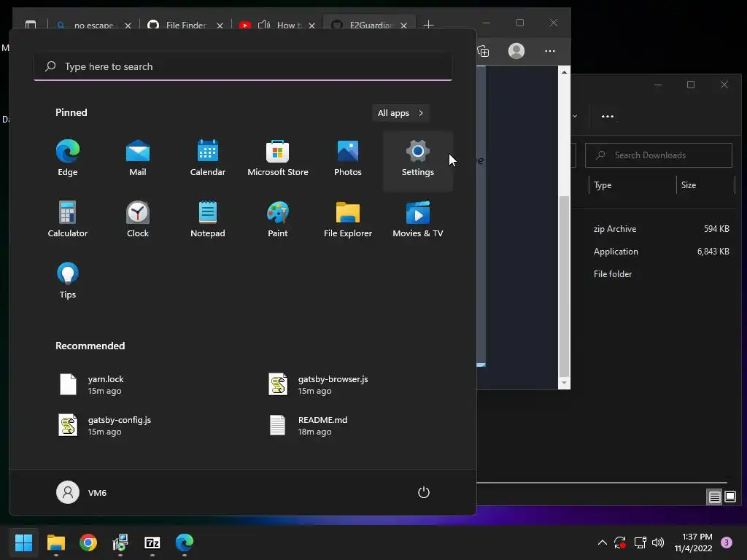This screenshot has height=560, width=747.
Task: Show hidden system tray icons
Action: click(602, 542)
